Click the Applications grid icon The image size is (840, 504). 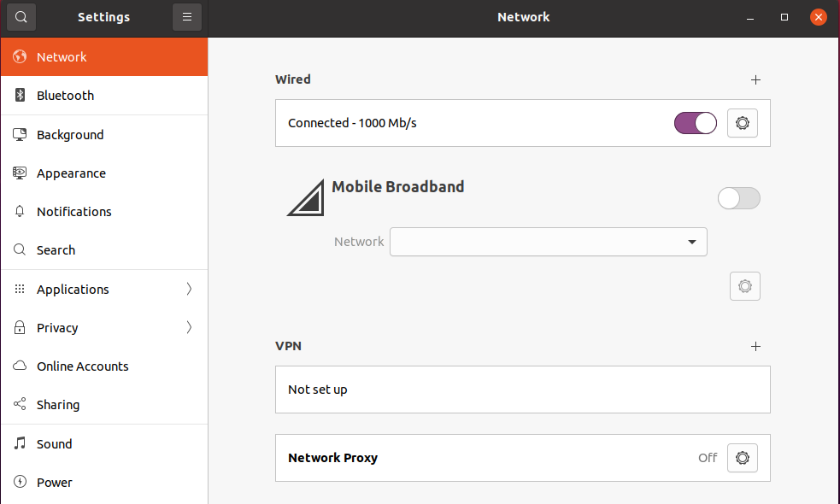[x=20, y=290]
